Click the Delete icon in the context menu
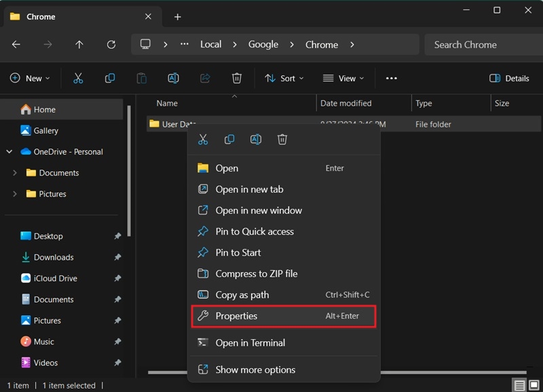The height and width of the screenshot is (392, 543). (282, 139)
